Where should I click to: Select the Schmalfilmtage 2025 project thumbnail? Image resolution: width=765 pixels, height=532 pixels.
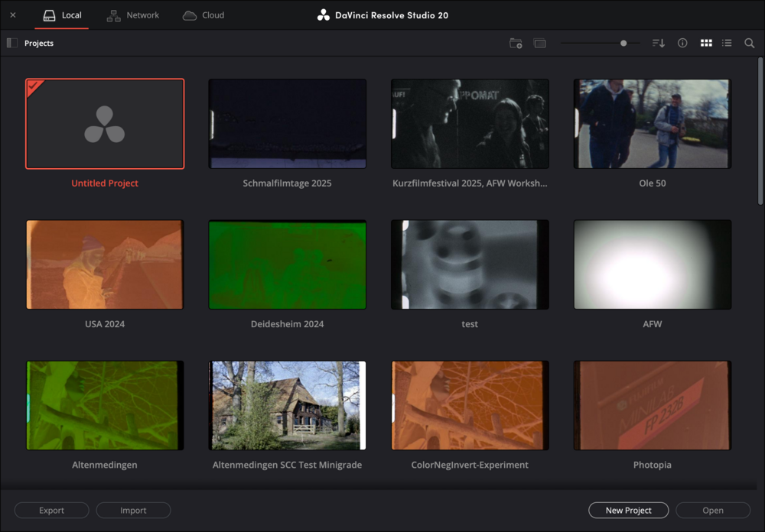point(287,124)
